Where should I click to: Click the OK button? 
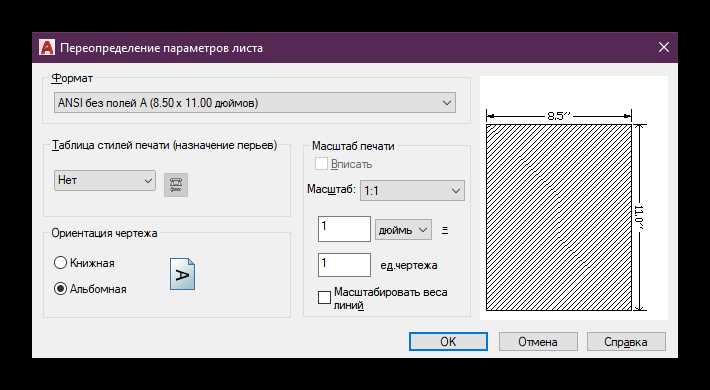tap(448, 342)
